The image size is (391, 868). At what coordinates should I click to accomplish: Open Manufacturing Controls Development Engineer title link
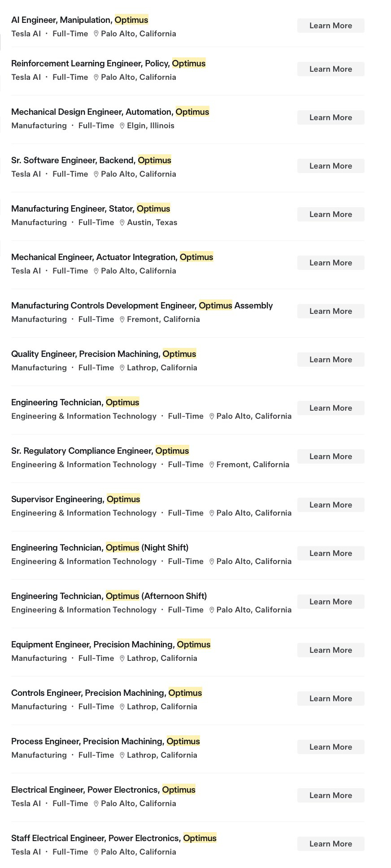pyautogui.click(x=142, y=305)
